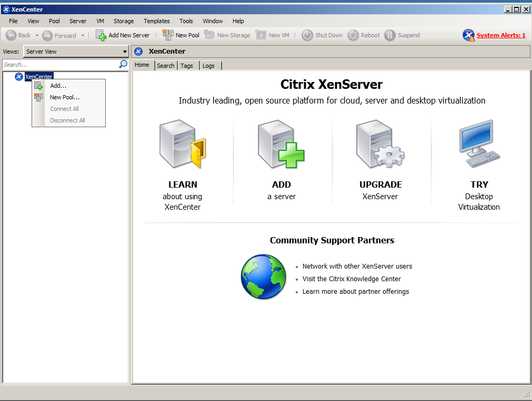Screen dimensions: 532x401
Task: Choose Add from the context menu
Action: pyautogui.click(x=57, y=86)
